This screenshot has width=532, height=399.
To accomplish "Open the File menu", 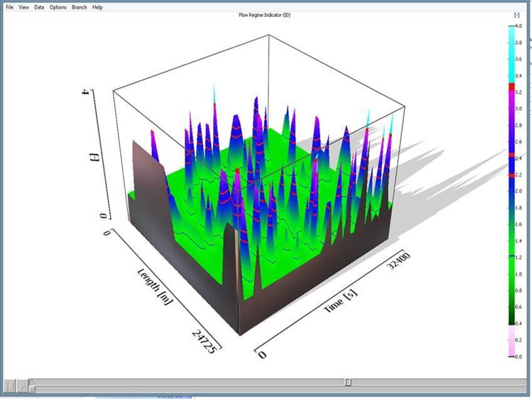I will point(10,7).
